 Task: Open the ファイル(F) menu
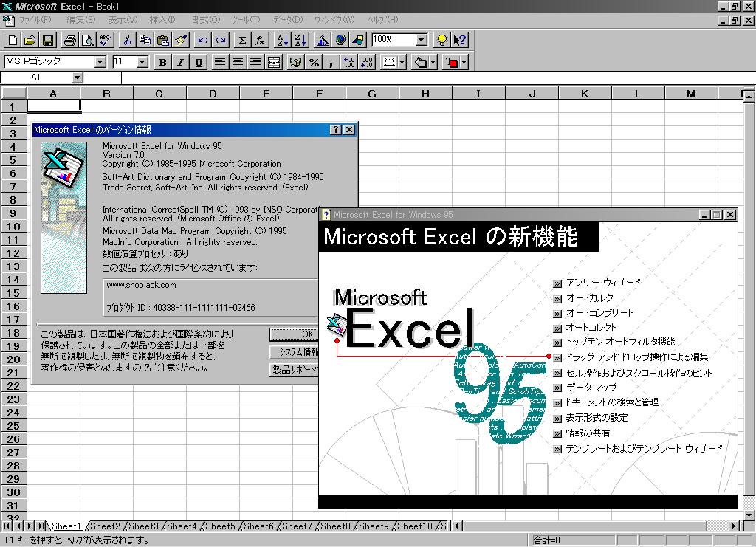(x=35, y=20)
